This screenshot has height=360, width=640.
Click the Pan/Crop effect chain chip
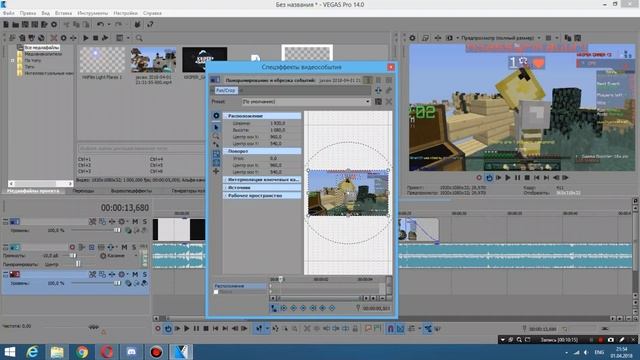point(226,90)
